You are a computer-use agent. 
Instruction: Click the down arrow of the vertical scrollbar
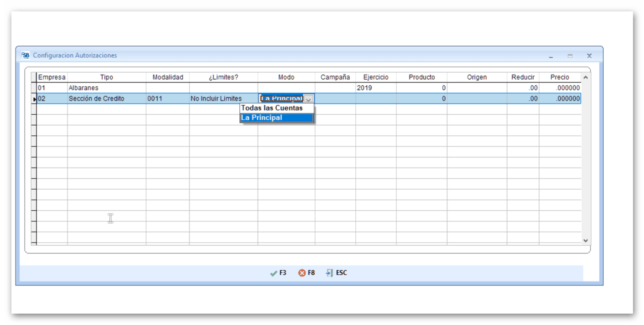(x=585, y=240)
